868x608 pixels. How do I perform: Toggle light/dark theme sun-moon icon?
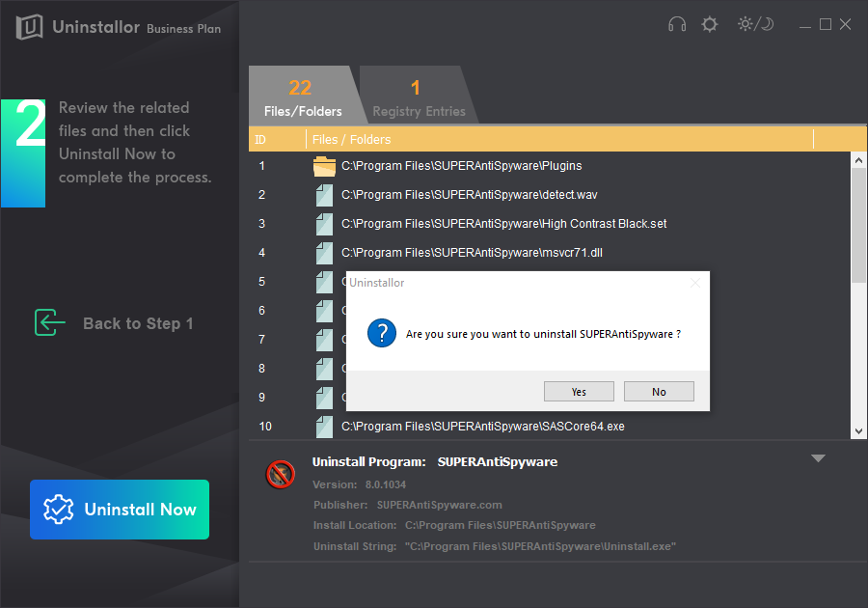tap(755, 24)
